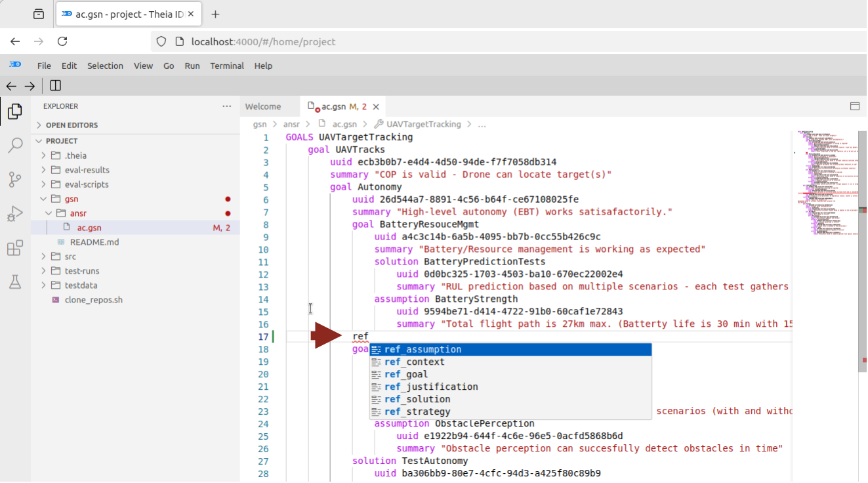The height and width of the screenshot is (483, 868).
Task: Select ac.gsn file in explorer
Action: [89, 228]
